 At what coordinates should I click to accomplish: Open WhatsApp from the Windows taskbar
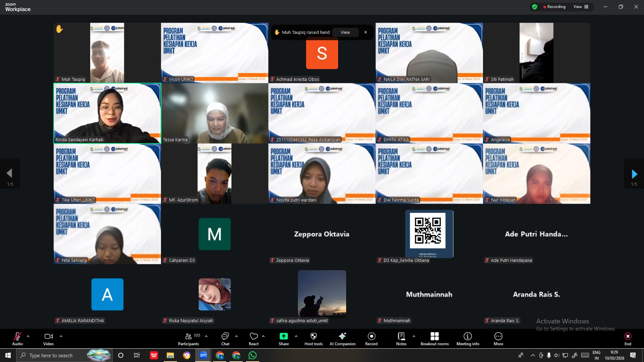coord(252,355)
